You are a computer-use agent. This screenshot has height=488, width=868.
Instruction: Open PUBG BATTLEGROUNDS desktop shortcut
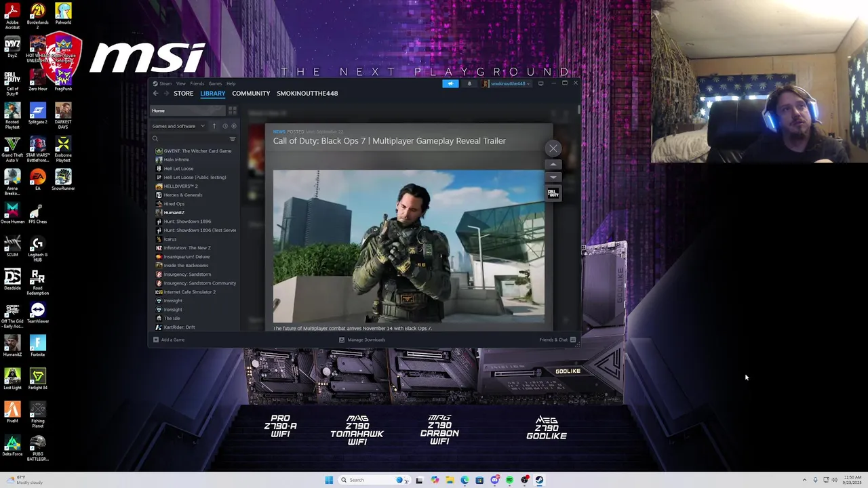[x=38, y=448]
